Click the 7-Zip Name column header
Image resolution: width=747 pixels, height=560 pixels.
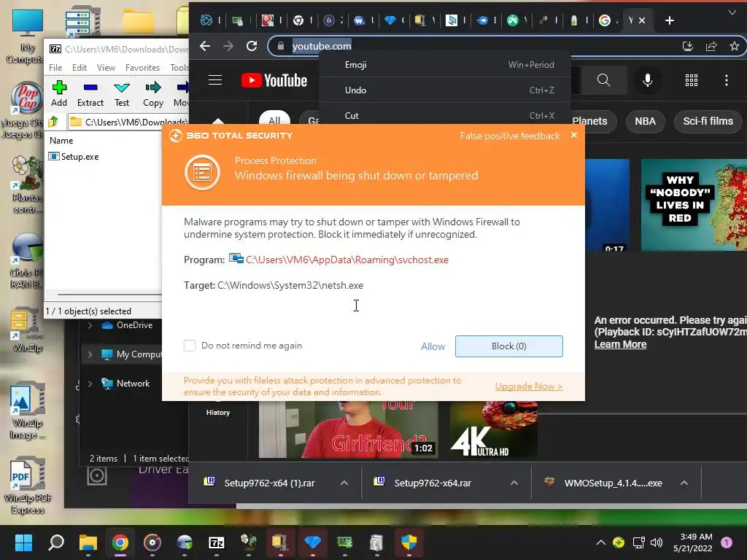(61, 141)
